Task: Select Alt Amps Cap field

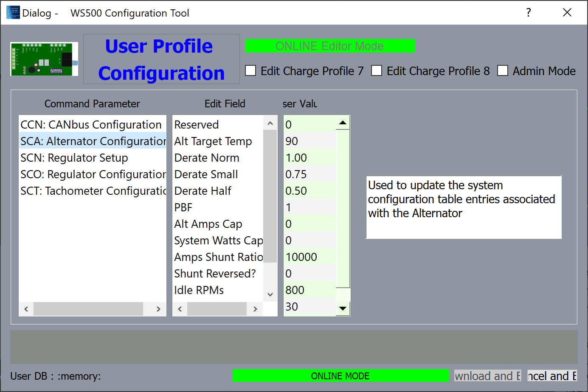Action: click(x=218, y=224)
